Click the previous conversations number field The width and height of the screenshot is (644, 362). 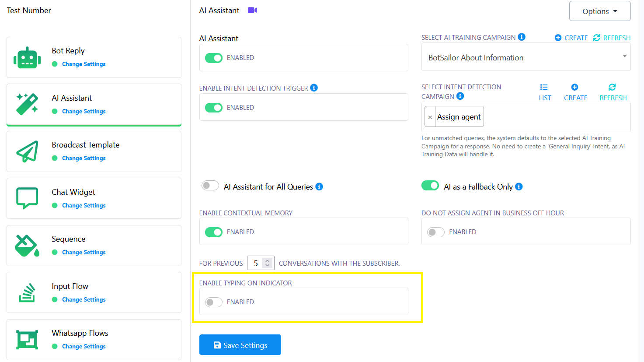pyautogui.click(x=256, y=263)
